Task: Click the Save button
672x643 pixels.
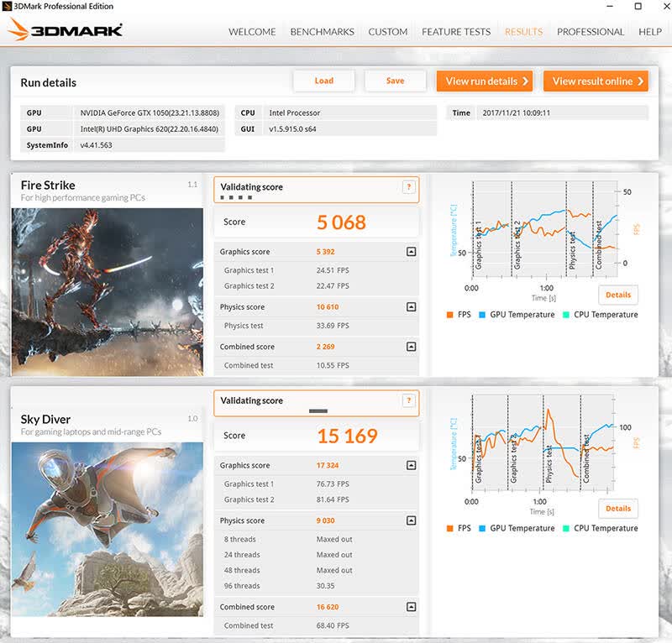Action: coord(395,81)
